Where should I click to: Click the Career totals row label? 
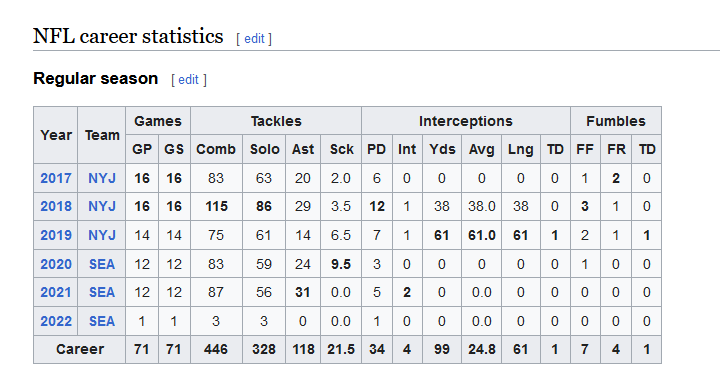[x=80, y=349]
